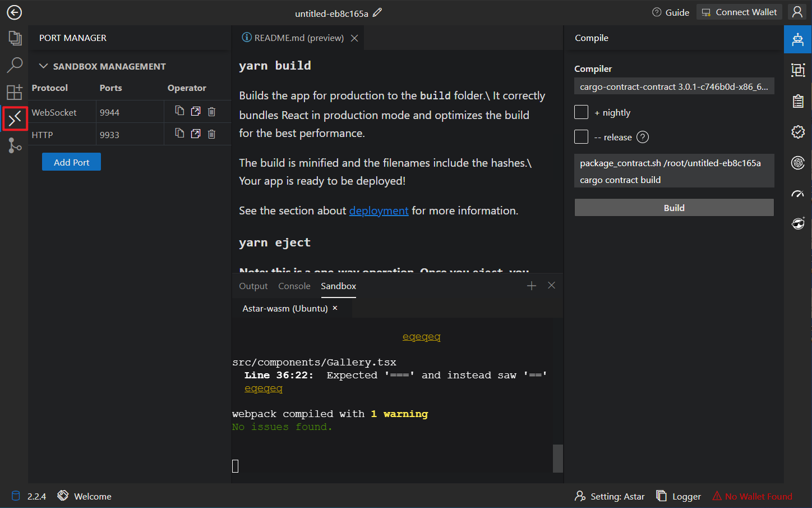Click the Sandbox terminal scrollbar thumb
The image size is (812, 508).
[557, 458]
